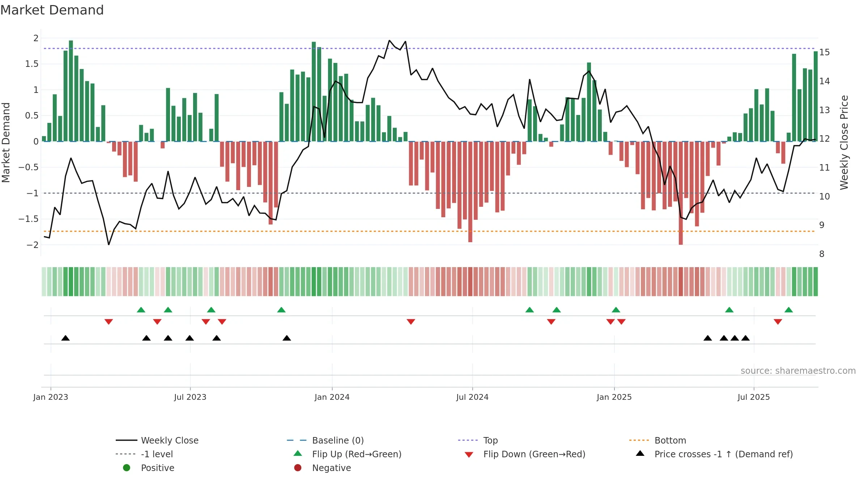This screenshot has width=868, height=488.
Task: Click the '12' price tick on right axis
Action: (x=825, y=139)
